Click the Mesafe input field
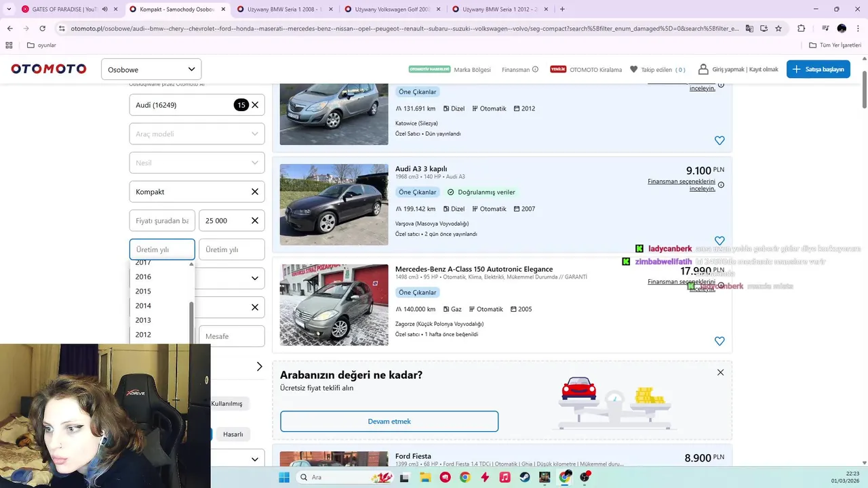This screenshot has height=488, width=868. pyautogui.click(x=231, y=336)
